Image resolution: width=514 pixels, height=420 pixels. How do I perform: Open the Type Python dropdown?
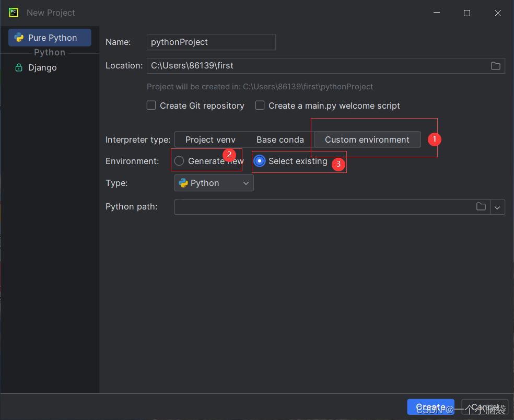(x=214, y=183)
